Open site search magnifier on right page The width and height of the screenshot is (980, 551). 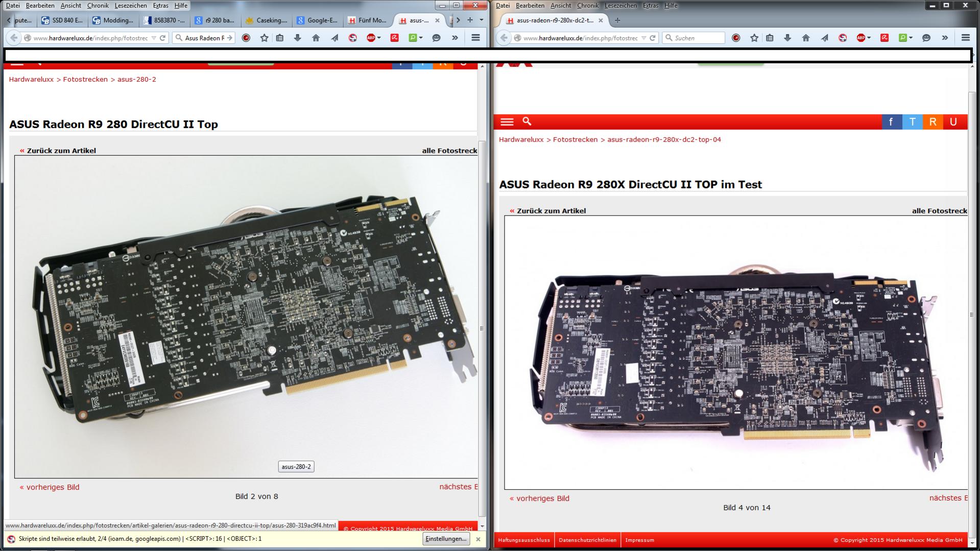pyautogui.click(x=527, y=121)
